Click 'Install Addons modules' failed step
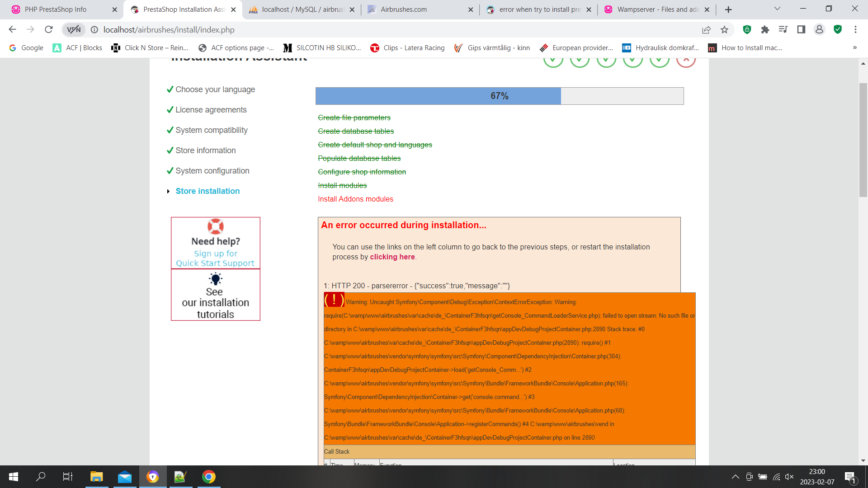The width and height of the screenshot is (868, 488). click(355, 199)
